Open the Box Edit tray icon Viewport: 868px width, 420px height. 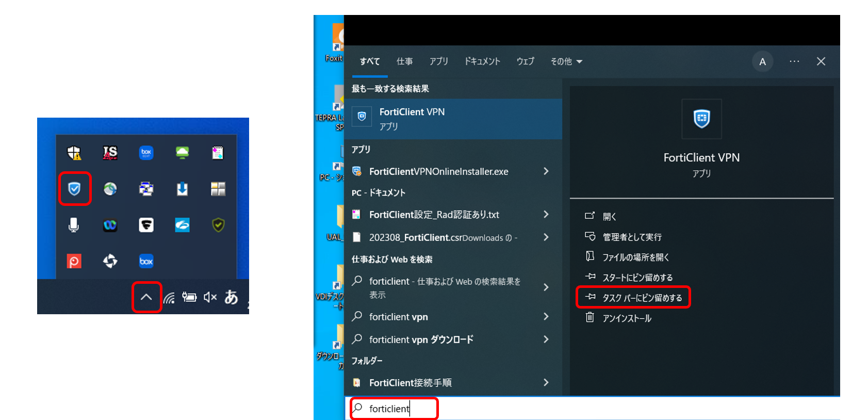click(146, 153)
